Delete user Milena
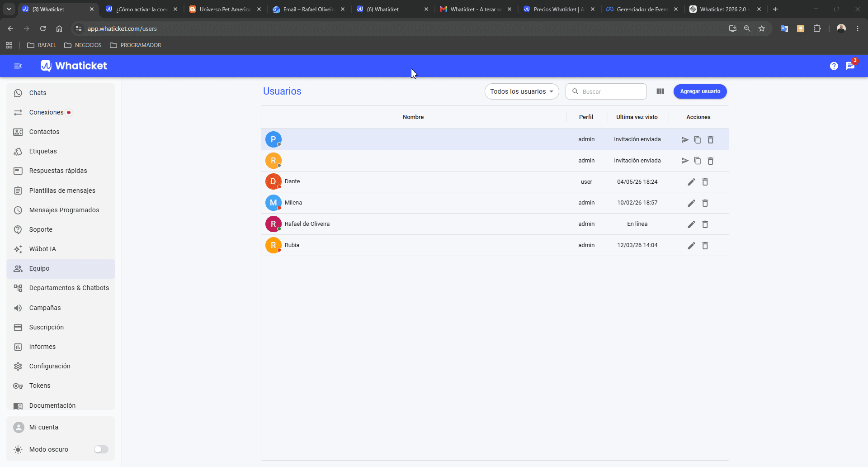This screenshot has width=868, height=467. click(x=705, y=203)
